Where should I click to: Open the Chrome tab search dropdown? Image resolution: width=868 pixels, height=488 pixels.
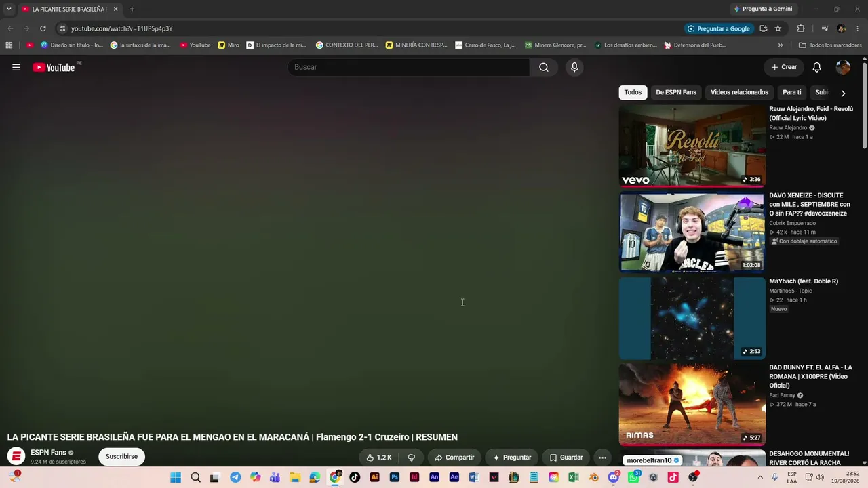pos(9,9)
